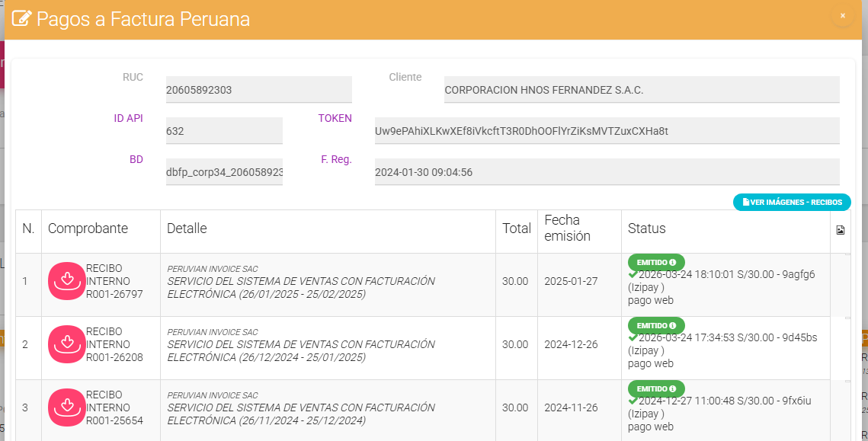Select the Cliente name field
The height and width of the screenshot is (441, 868).
pos(641,90)
